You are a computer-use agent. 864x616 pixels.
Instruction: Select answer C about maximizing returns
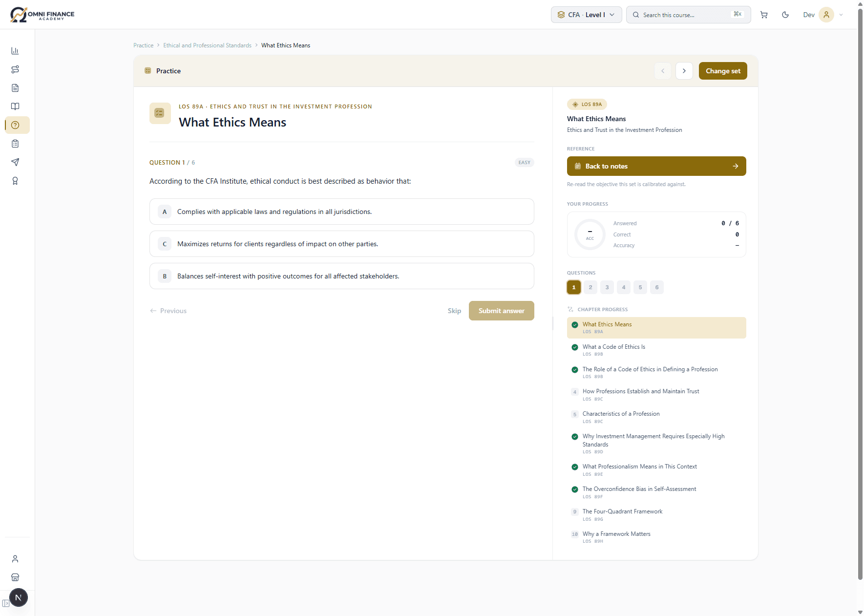tap(342, 244)
